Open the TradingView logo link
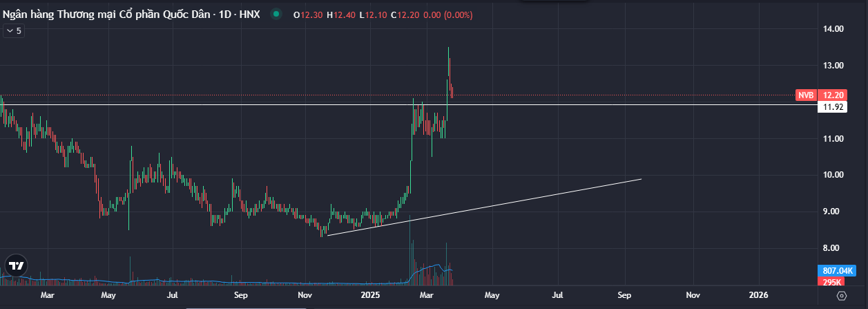 tap(15, 265)
